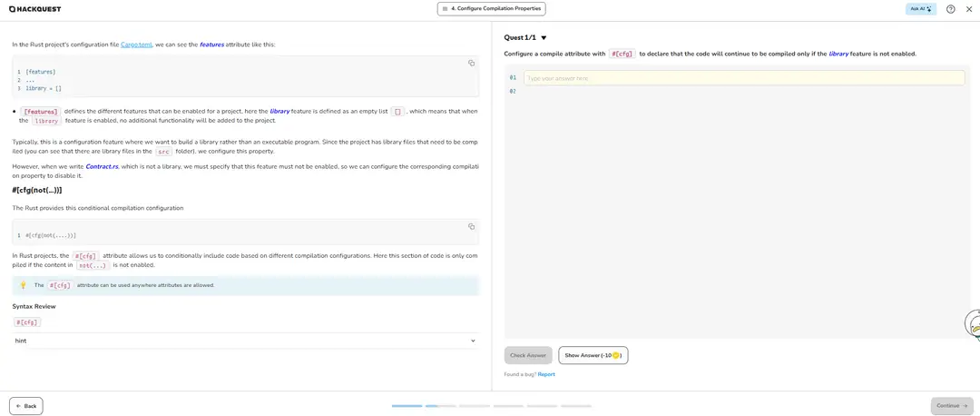This screenshot has width=980, height=416.
Task: Click the Ask AI button
Action: tap(920, 9)
